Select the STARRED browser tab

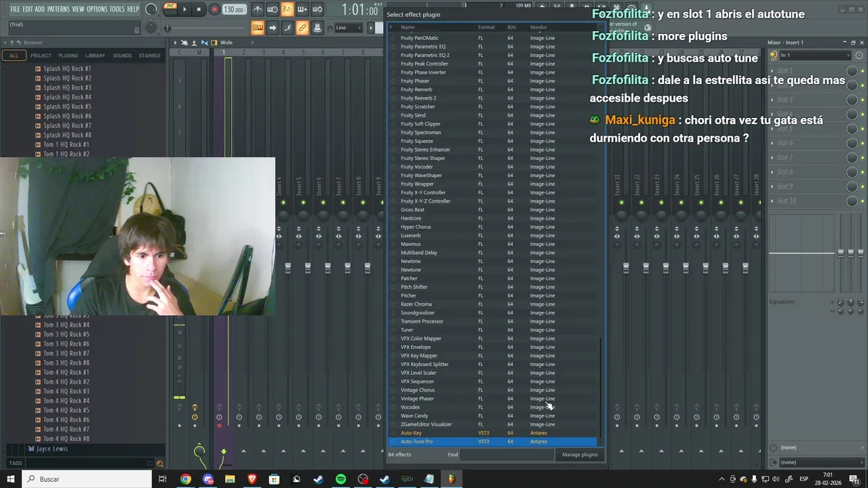tap(150, 56)
